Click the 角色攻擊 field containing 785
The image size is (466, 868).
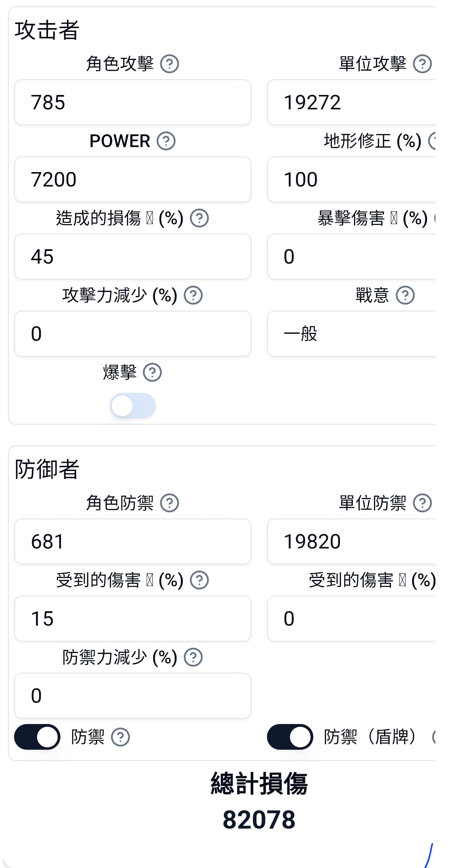tap(133, 102)
